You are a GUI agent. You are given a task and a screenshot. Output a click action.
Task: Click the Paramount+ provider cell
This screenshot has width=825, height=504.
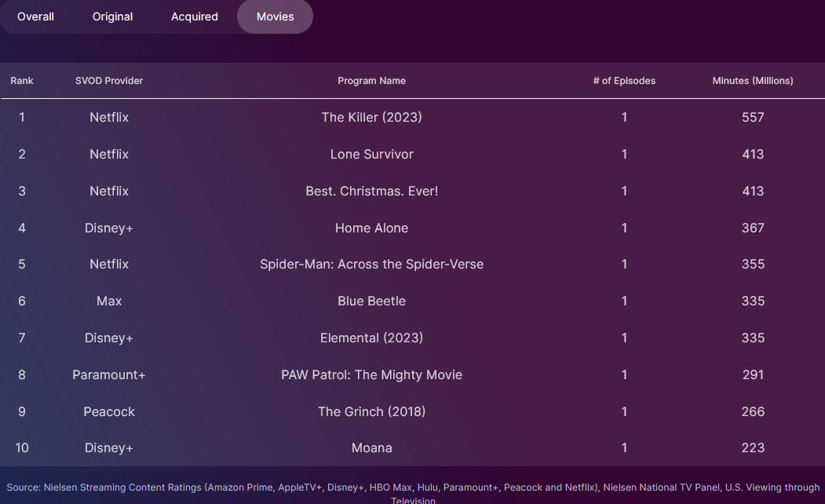click(109, 374)
